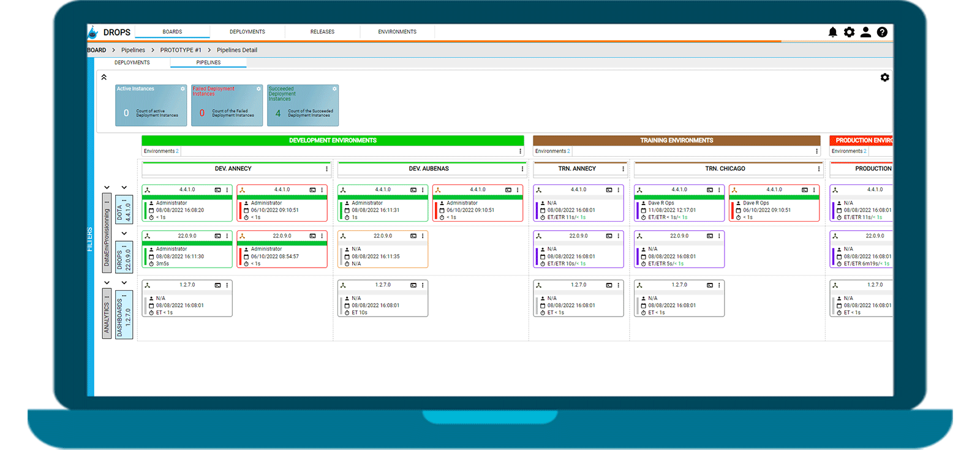Open console on card dated 08/08/2022 16:08:20
This screenshot has width=980, height=450.
click(x=217, y=190)
